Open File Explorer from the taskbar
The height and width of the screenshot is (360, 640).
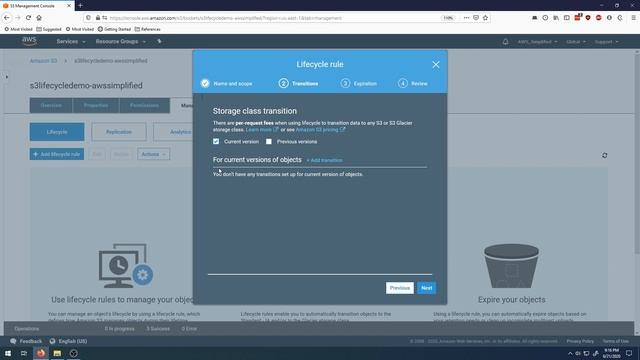[x=57, y=353]
